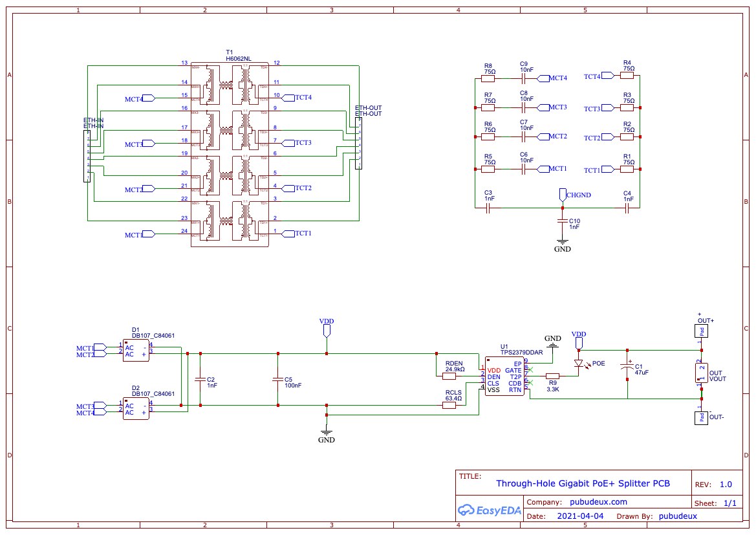
Task: Select the R7 75Ω resistor
Action: (x=488, y=107)
